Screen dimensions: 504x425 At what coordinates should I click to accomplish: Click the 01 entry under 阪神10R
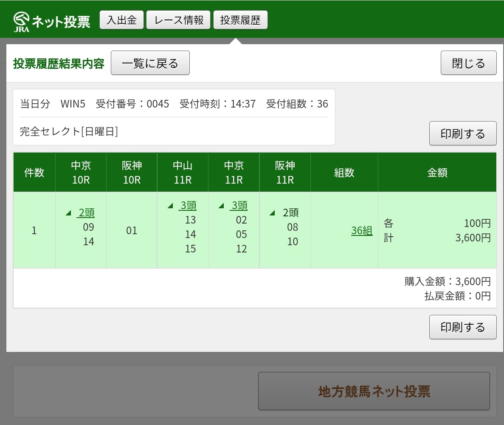tap(132, 230)
